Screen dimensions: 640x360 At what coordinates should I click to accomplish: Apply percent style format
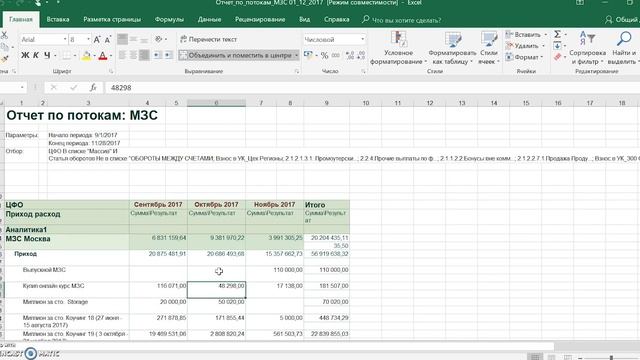tap(324, 56)
